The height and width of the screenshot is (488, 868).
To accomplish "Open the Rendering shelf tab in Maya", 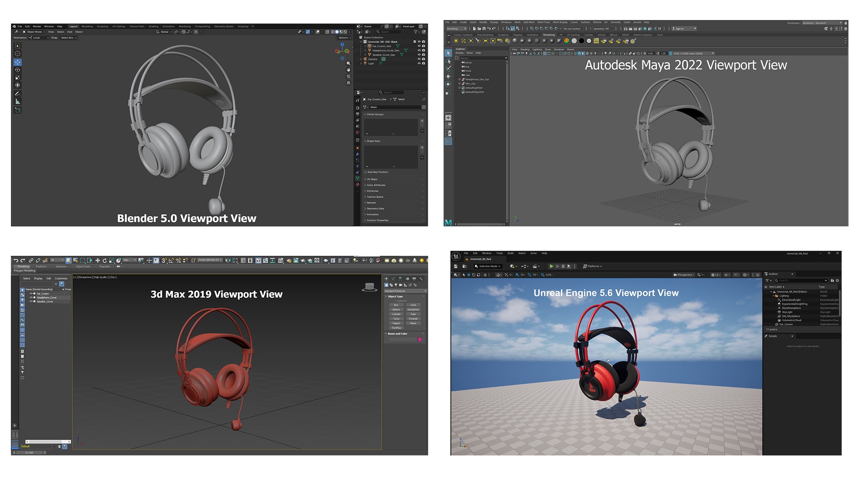I will pyautogui.click(x=549, y=35).
